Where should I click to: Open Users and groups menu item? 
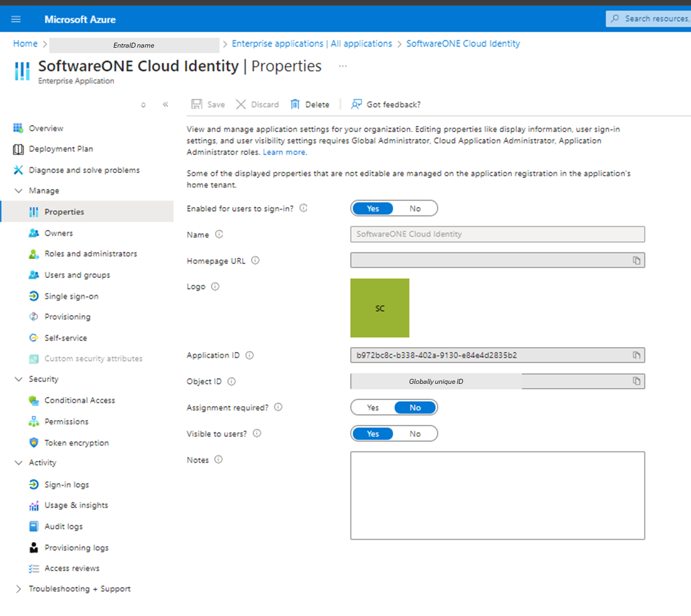pyautogui.click(x=77, y=275)
